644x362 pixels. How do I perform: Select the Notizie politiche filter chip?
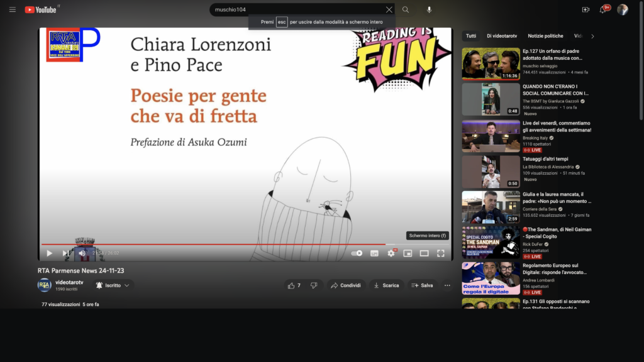(x=545, y=36)
